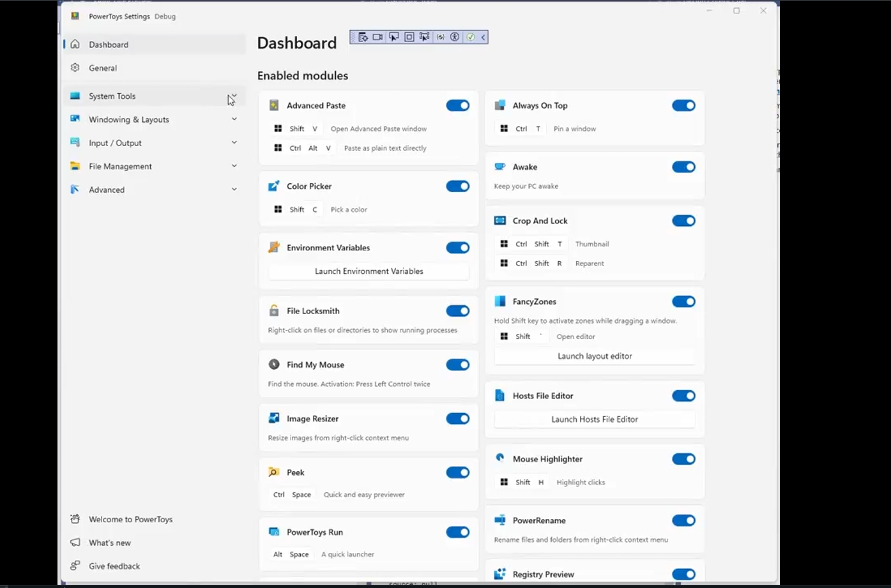This screenshot has width=891, height=588.
Task: Expand File Management section chevron
Action: tap(234, 166)
